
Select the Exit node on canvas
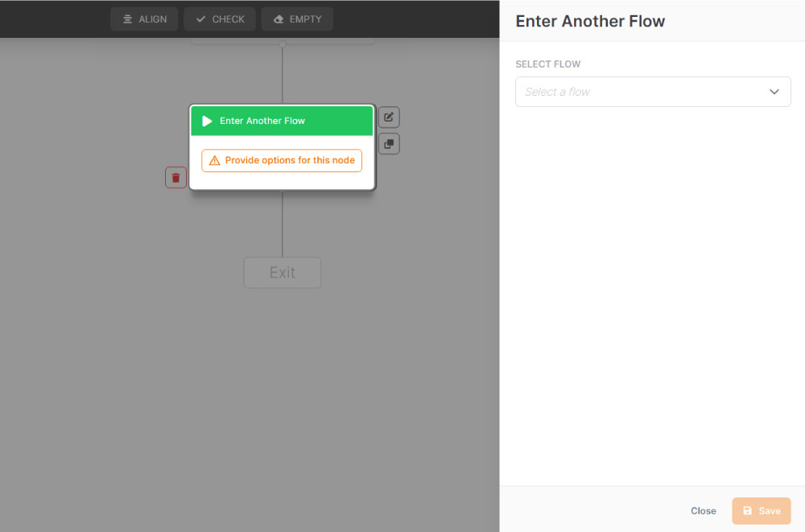[x=283, y=273]
